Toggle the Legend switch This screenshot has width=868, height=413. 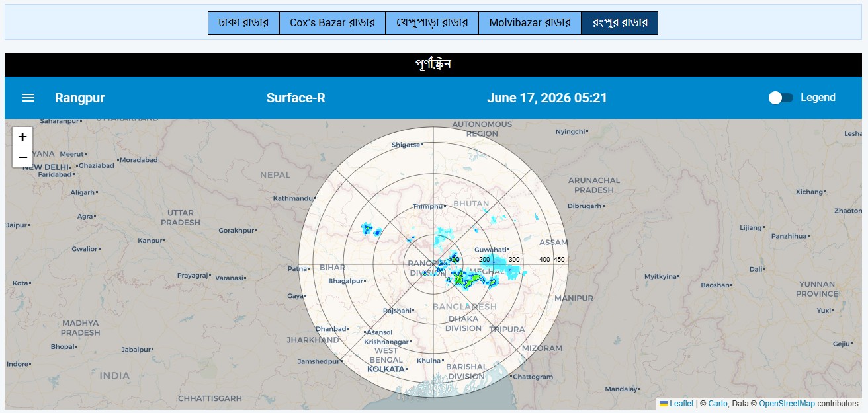tap(781, 98)
